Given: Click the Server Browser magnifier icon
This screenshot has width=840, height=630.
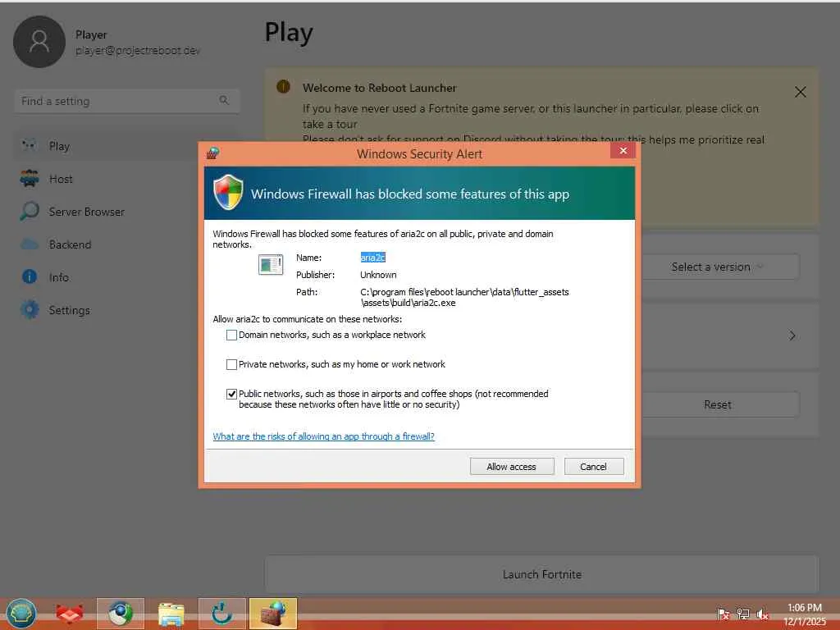Looking at the screenshot, I should (x=30, y=211).
